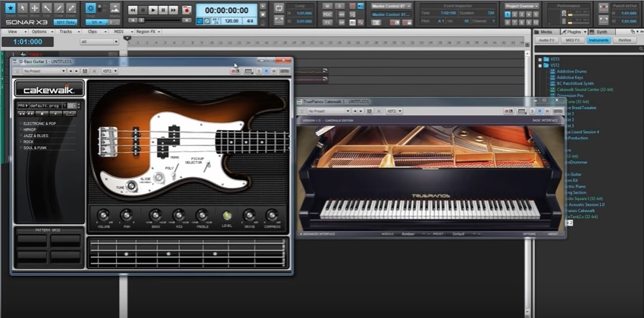644x318 pixels.
Task: Select the Smart tool star icon
Action: pos(11,8)
